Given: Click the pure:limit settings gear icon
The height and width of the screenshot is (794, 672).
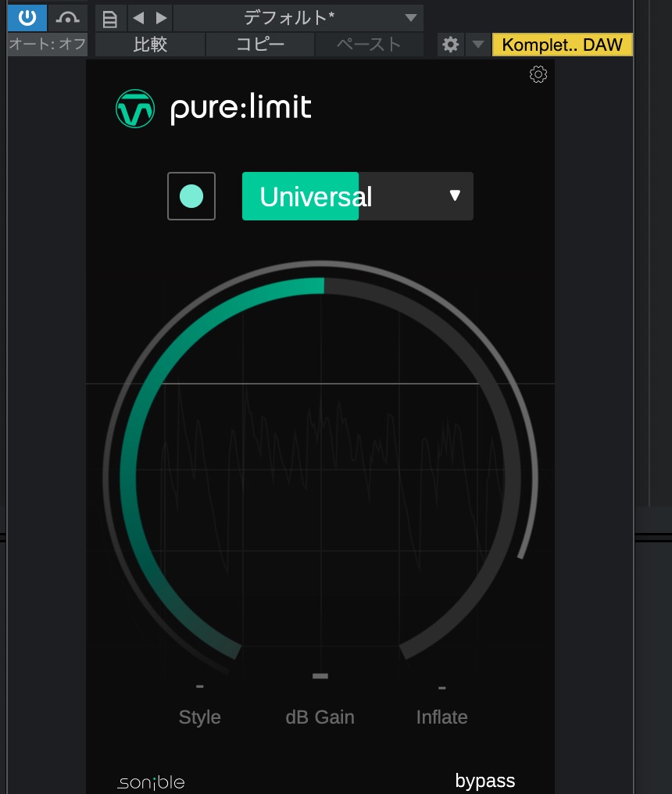Looking at the screenshot, I should (x=538, y=74).
